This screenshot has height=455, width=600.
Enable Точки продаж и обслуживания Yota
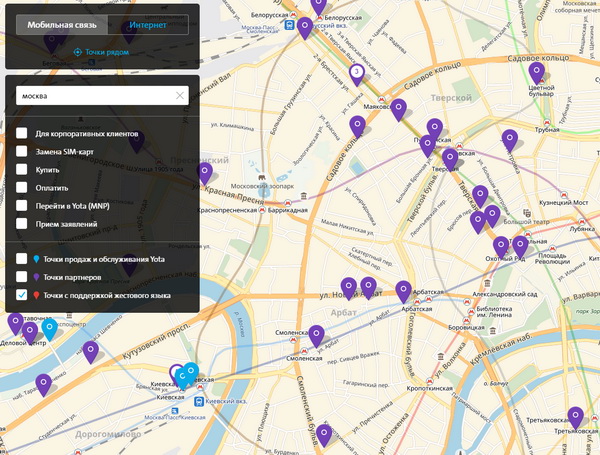(22, 259)
